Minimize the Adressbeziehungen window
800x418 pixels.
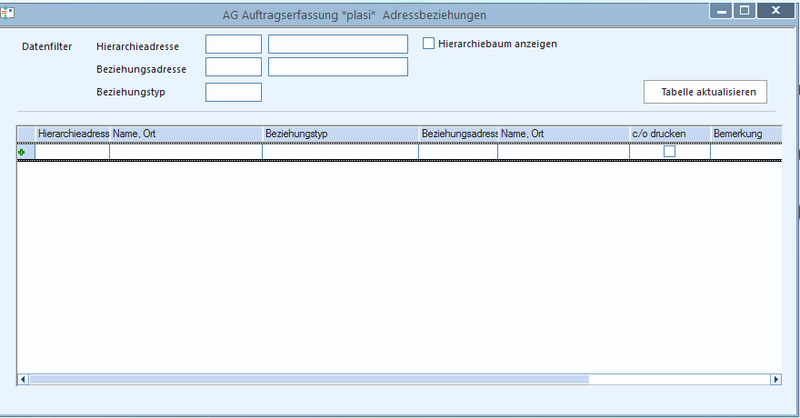(721, 11)
